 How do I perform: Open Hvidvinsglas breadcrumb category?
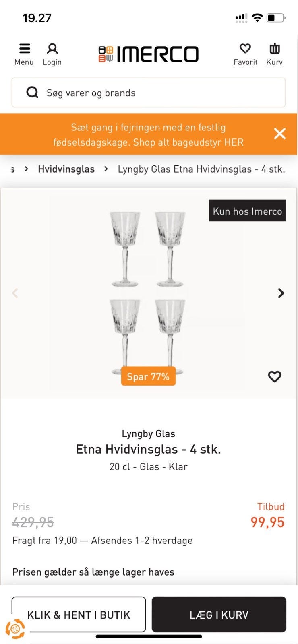(x=66, y=169)
